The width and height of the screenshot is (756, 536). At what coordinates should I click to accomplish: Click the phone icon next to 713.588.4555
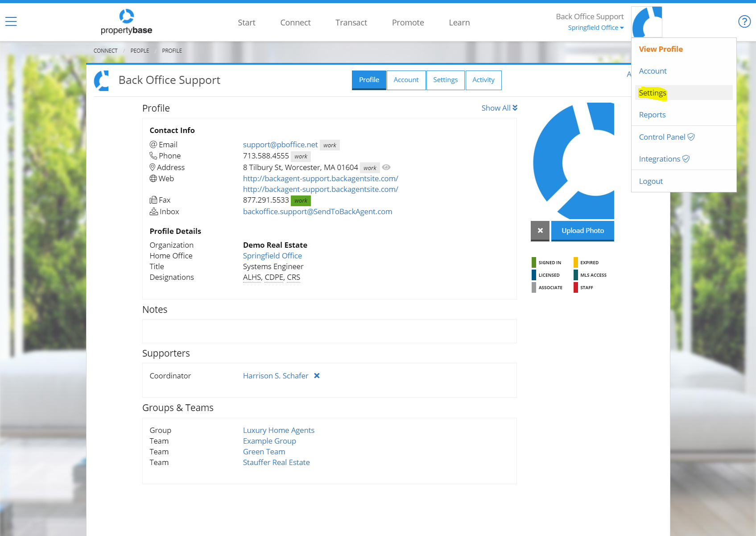pyautogui.click(x=153, y=156)
